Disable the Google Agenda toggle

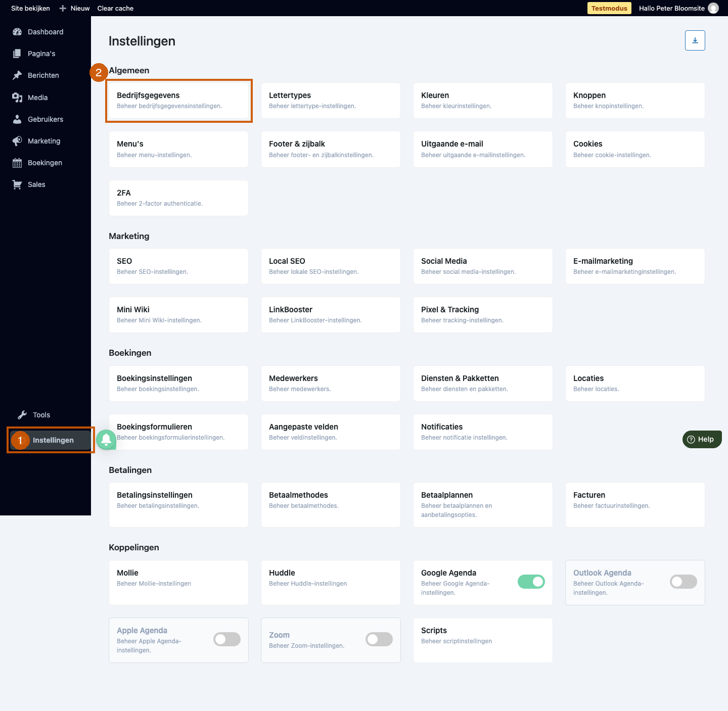pyautogui.click(x=531, y=582)
